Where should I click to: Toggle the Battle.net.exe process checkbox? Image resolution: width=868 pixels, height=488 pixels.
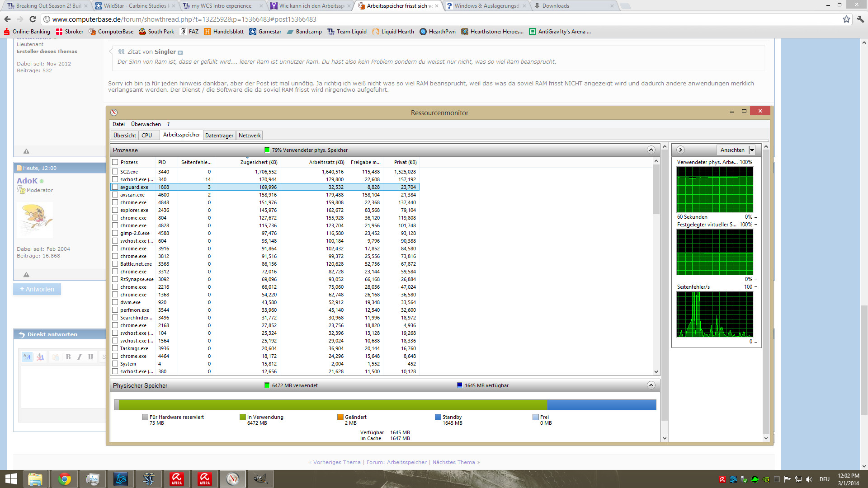click(x=115, y=264)
